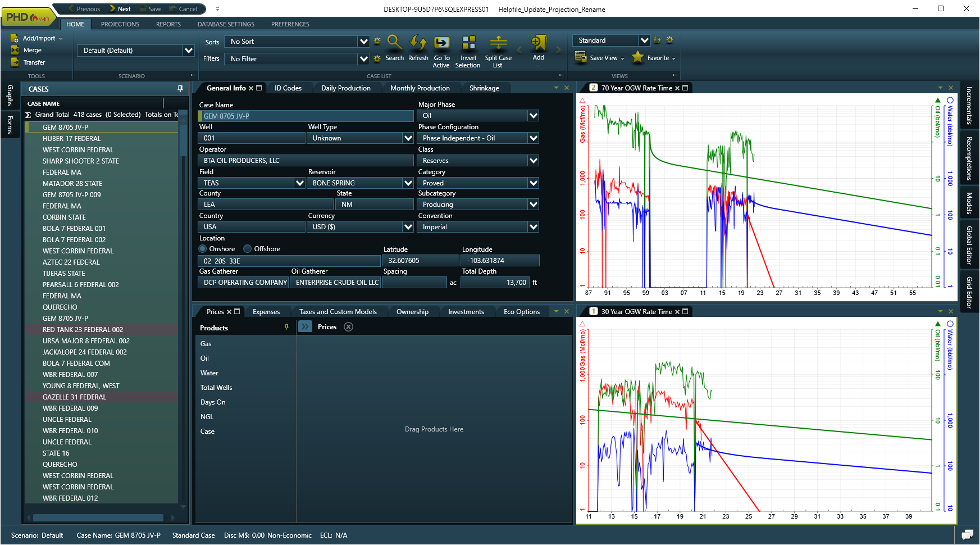The width and height of the screenshot is (980, 545).
Task: Open the Daily Production tab
Action: pyautogui.click(x=346, y=88)
